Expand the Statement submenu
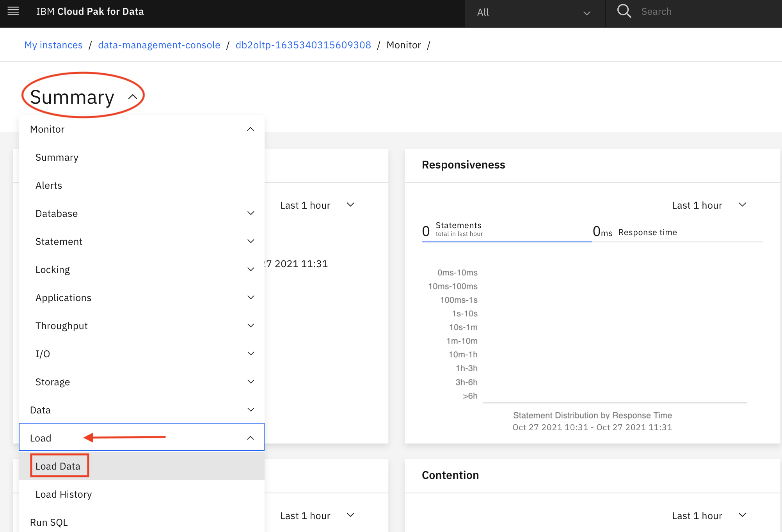The height and width of the screenshot is (532, 782). pos(251,241)
